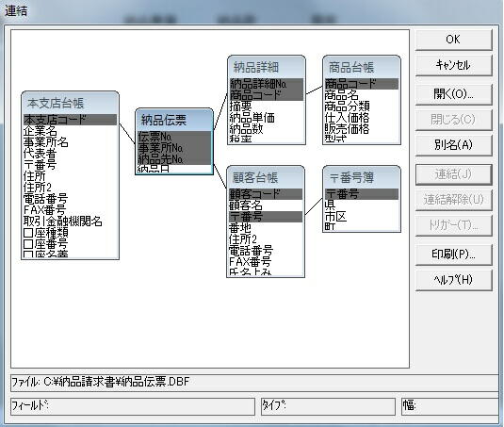Select 顧客コード field in 顧客台帳 table
The width and height of the screenshot is (504, 427).
[x=266, y=194]
